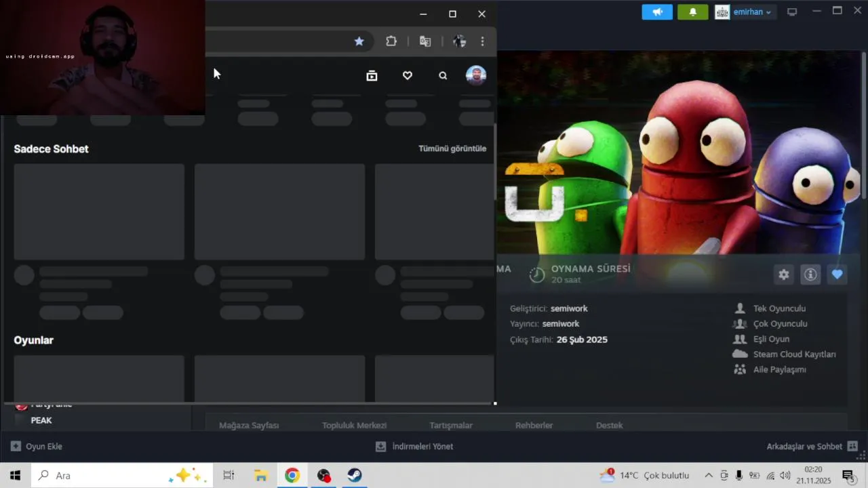Click the site search magnifier icon

[x=443, y=76]
